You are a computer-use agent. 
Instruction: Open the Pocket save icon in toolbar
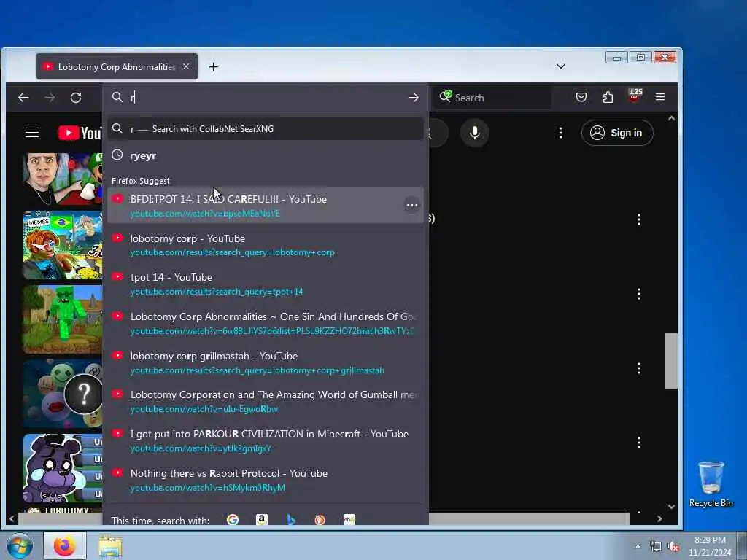pos(581,97)
